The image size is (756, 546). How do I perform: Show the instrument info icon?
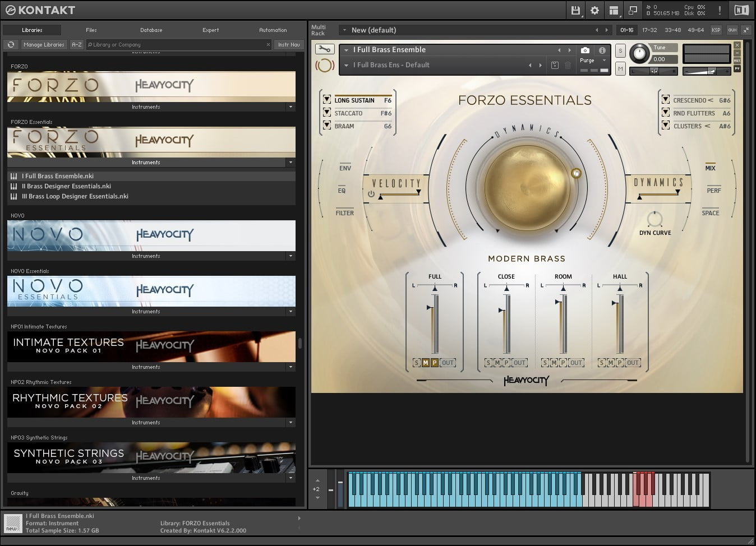[x=602, y=50]
